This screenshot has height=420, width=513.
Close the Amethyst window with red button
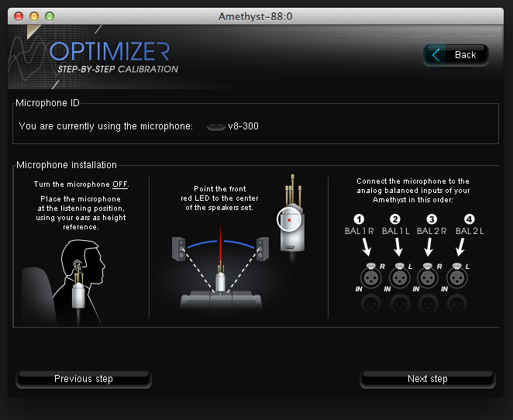click(x=19, y=16)
